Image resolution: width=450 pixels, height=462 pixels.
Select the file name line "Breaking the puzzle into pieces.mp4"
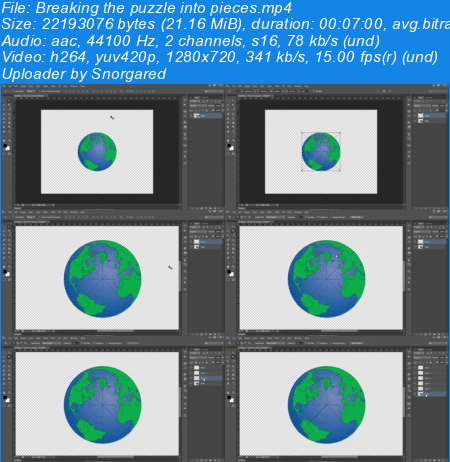click(147, 8)
